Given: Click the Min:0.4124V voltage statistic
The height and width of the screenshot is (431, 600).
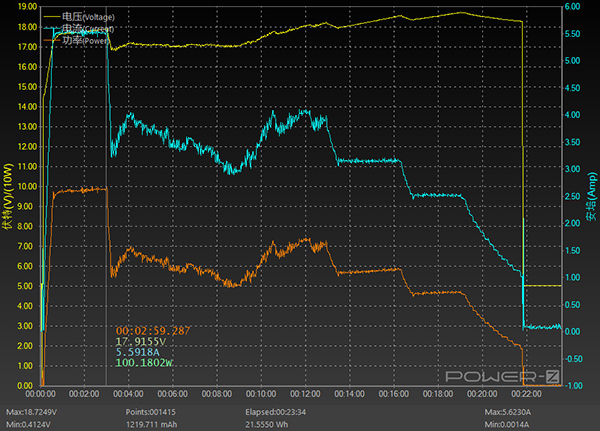Looking at the screenshot, I should click(30, 424).
